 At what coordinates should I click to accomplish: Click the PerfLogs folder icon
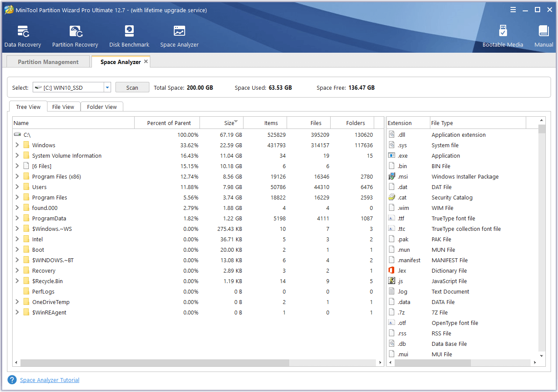(26, 291)
